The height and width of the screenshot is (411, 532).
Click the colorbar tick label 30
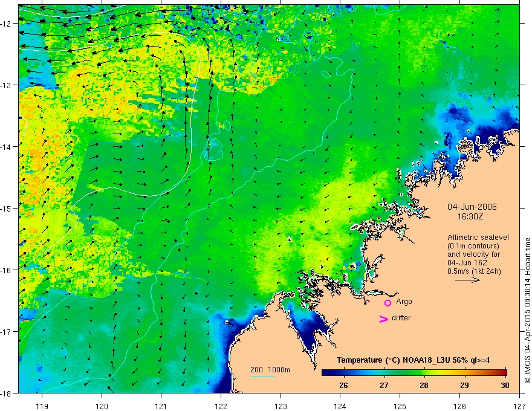505,385
